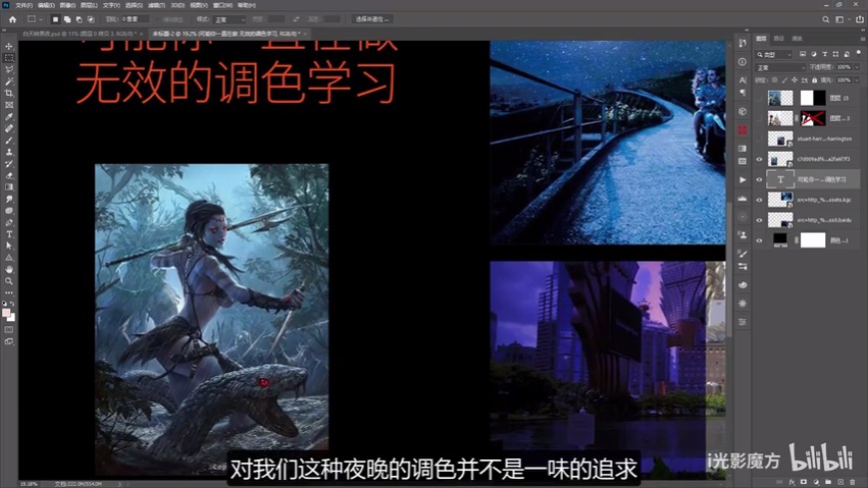Select the Magic Wand tool
The height and width of the screenshot is (488, 868).
tap(9, 81)
